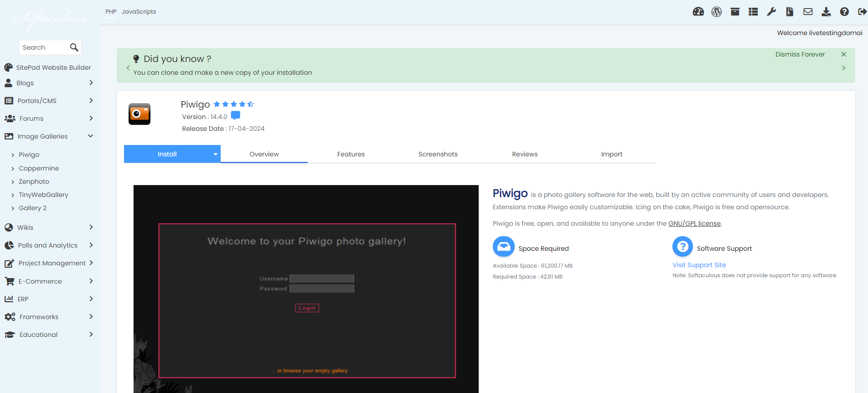Click the Frameworks gears icon
The height and width of the screenshot is (393, 868).
tap(10, 317)
